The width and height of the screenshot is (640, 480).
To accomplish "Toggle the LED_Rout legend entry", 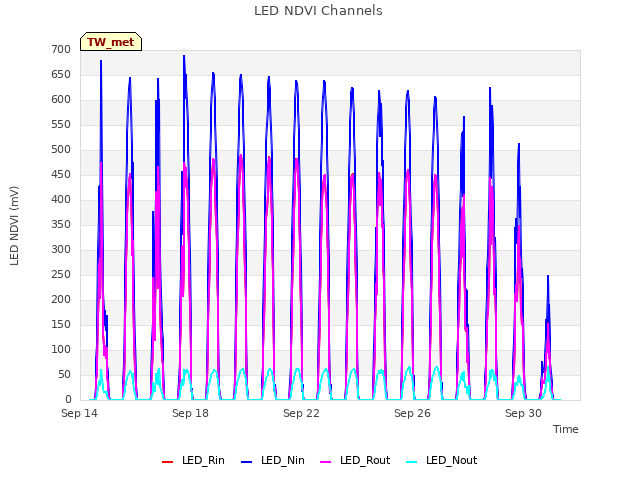I will [x=355, y=460].
